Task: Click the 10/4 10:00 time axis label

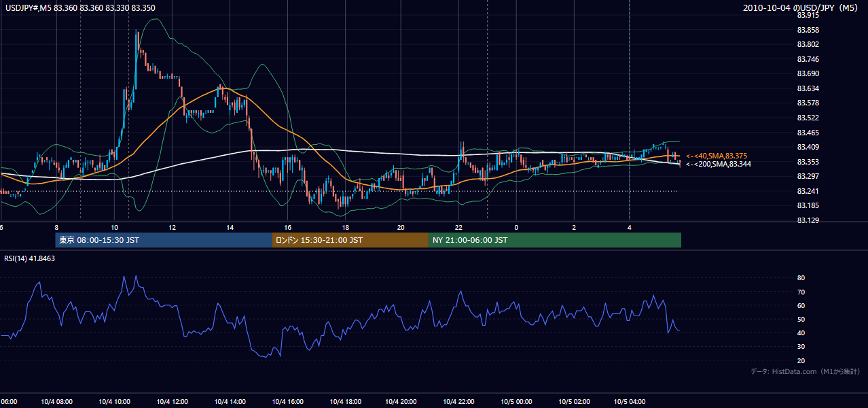Action: (x=114, y=401)
